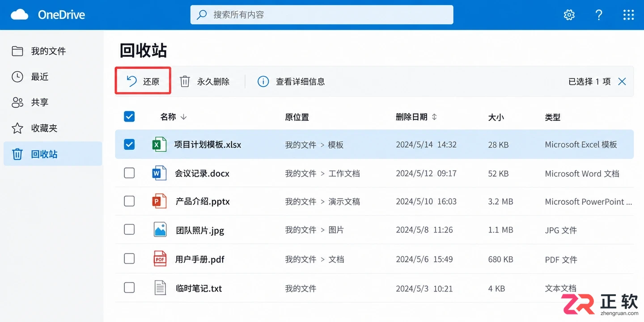Screen dimensions: 644x322
Task: Click the 类型 column header
Action: [553, 117]
